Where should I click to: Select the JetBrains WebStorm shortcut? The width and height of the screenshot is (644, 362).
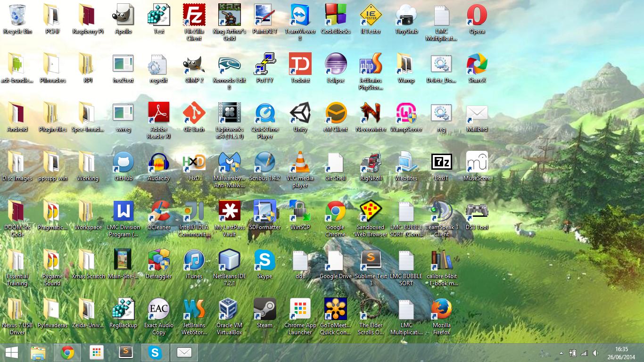pyautogui.click(x=194, y=316)
